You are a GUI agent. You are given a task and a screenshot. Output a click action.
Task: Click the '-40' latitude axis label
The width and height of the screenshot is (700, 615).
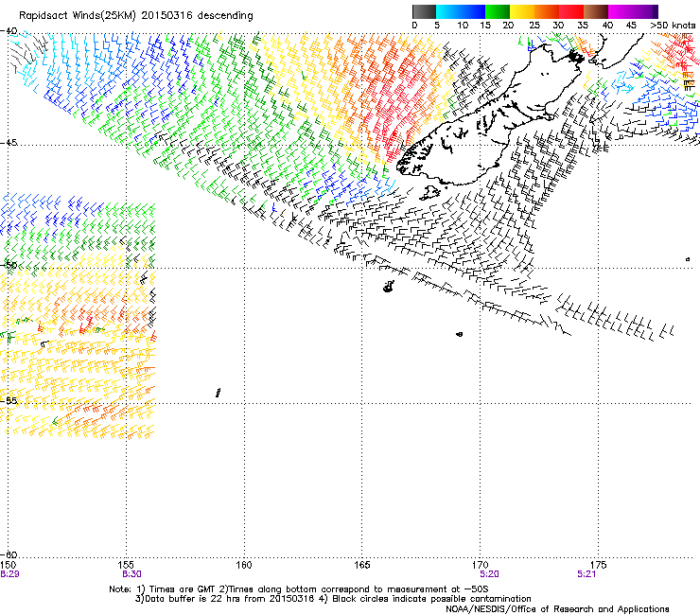point(9,31)
